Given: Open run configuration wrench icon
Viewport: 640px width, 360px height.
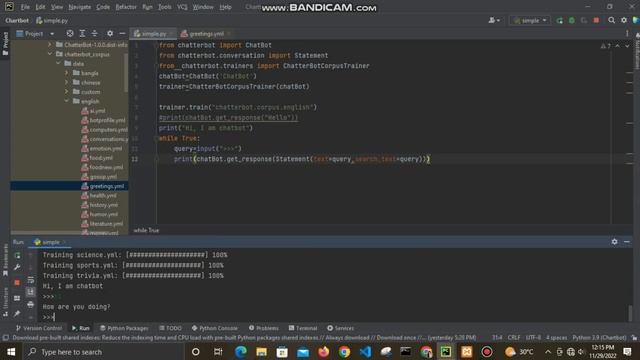Looking at the screenshot, I should click(17, 267).
